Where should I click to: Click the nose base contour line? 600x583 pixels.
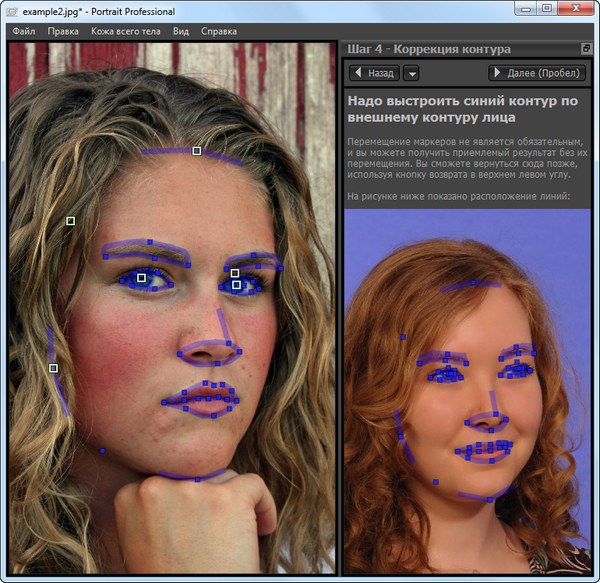click(x=208, y=352)
